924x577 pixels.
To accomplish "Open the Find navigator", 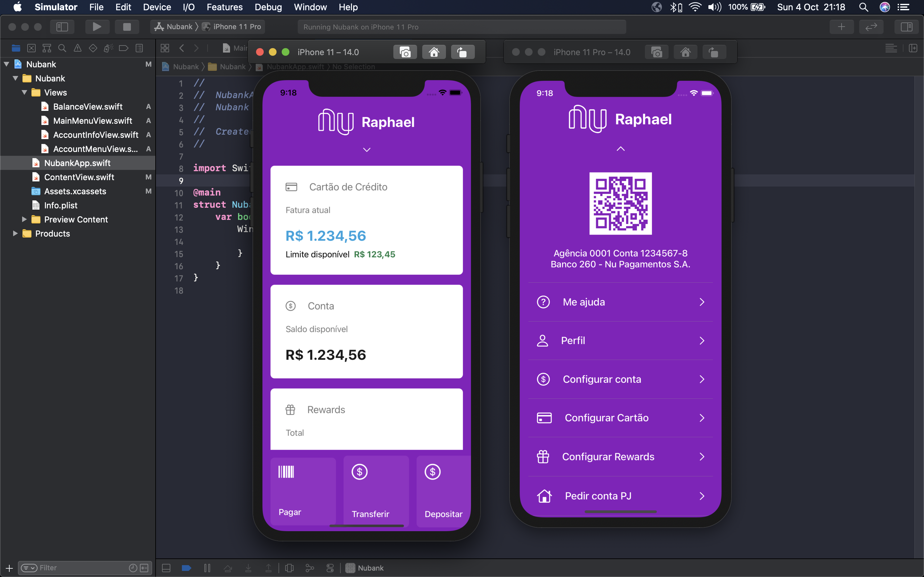I will click(62, 48).
